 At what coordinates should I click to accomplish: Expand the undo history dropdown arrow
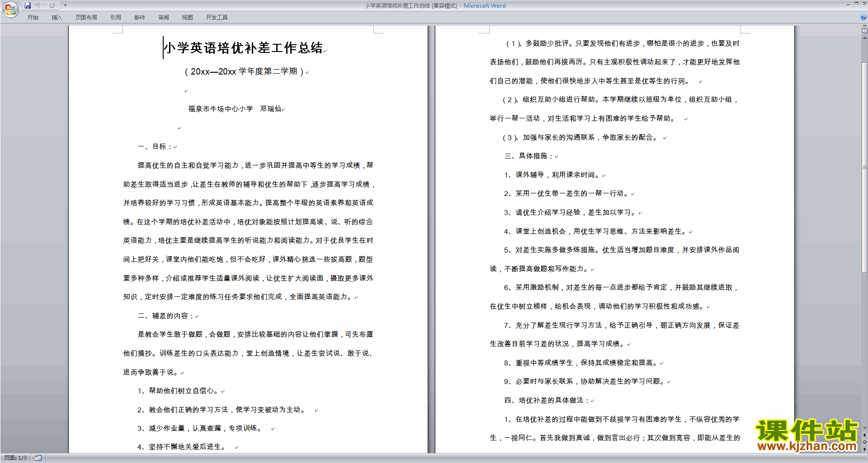[x=44, y=5]
